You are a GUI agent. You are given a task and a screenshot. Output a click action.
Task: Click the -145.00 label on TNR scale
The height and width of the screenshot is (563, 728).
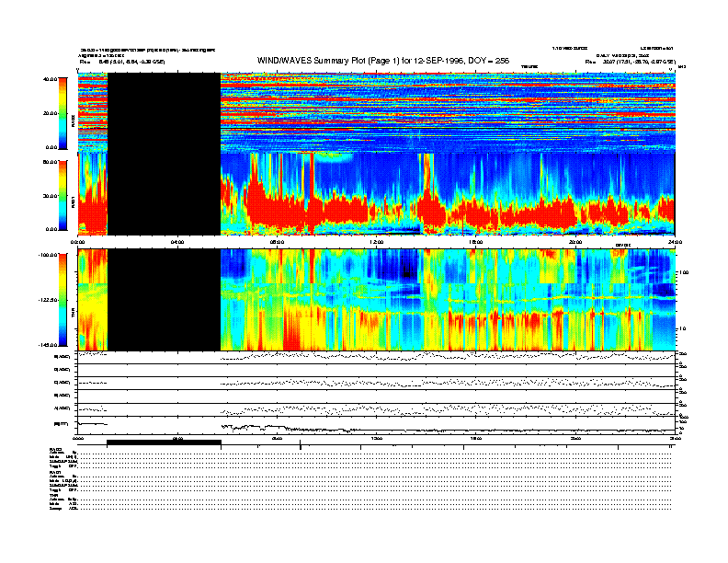[x=46, y=345]
